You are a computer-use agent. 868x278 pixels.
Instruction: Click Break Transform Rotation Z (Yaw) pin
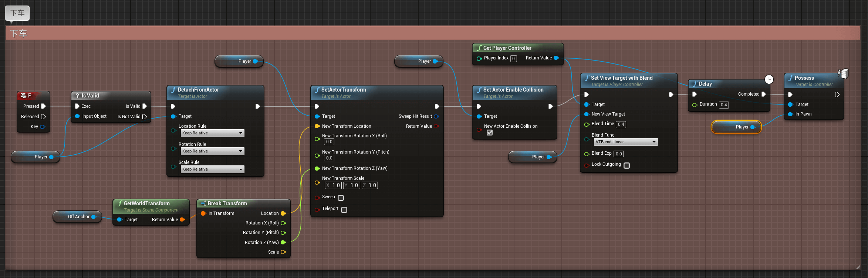[x=283, y=243]
